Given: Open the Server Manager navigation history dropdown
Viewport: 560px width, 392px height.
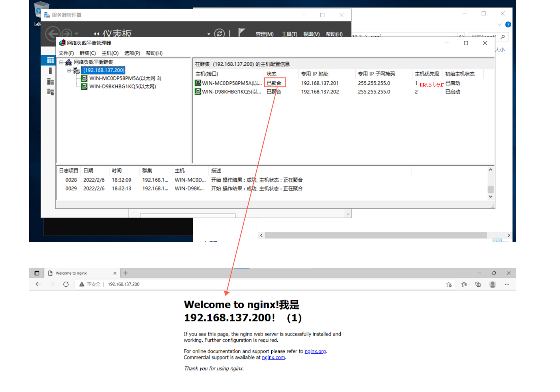Looking at the screenshot, I should coord(76,34).
